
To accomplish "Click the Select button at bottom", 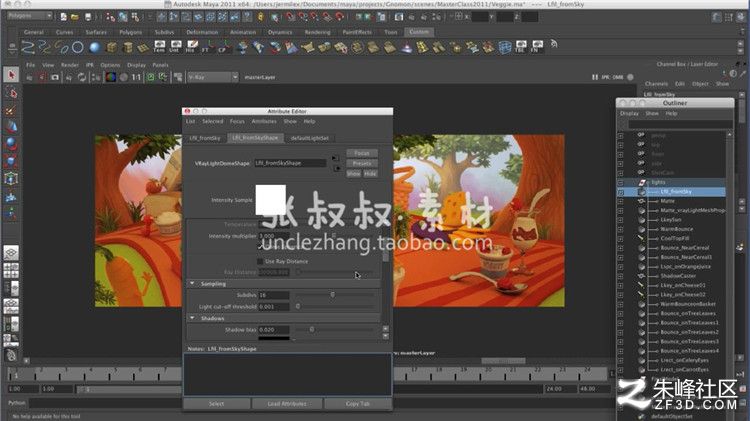I will point(216,404).
